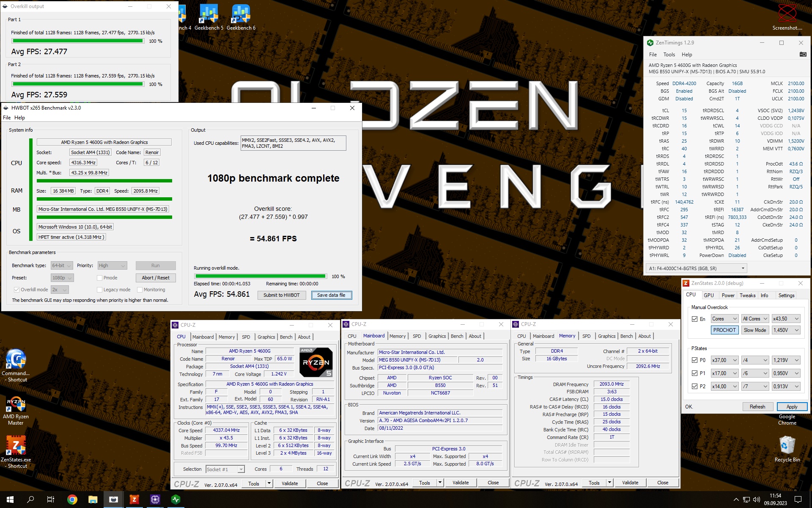Open the notification center icon

click(798, 500)
